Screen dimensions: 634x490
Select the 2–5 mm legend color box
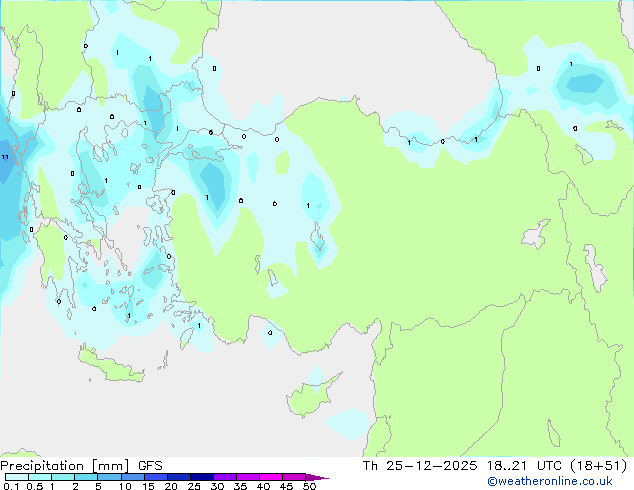[x=86, y=477]
